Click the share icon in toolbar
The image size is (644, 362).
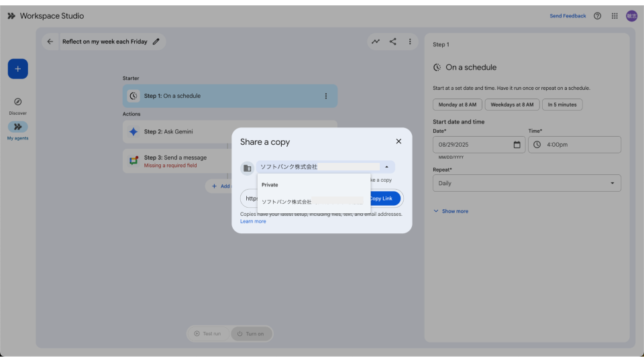393,42
